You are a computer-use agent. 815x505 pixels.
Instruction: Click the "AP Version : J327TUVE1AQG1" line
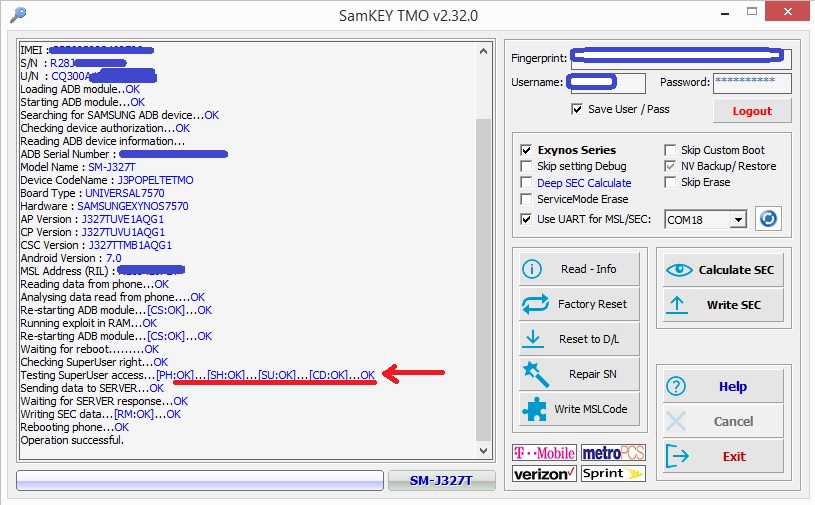(92, 219)
